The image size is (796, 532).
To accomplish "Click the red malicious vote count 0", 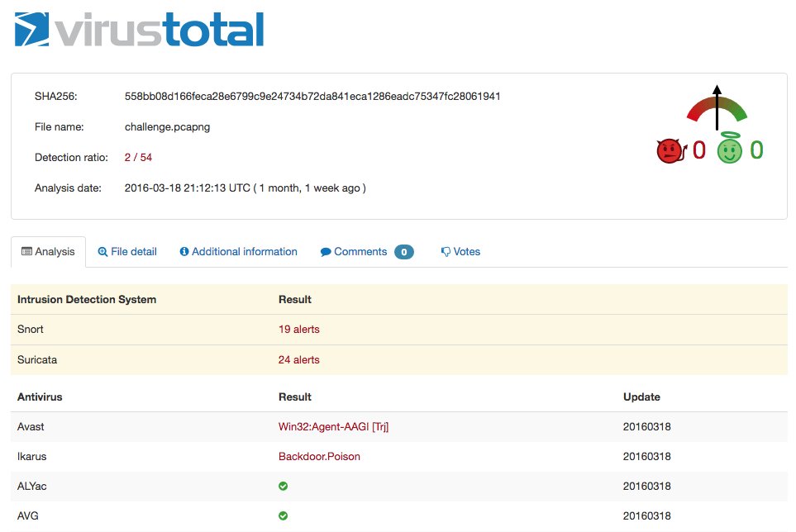I will tap(699, 150).
